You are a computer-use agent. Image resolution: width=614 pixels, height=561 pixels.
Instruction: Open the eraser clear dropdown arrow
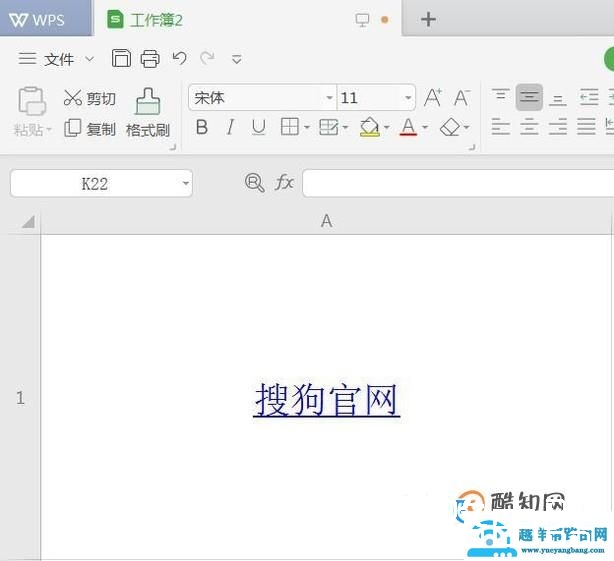click(x=466, y=127)
